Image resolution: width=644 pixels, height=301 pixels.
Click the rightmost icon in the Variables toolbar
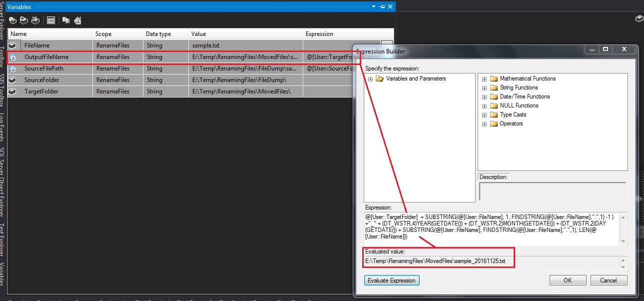click(x=77, y=20)
